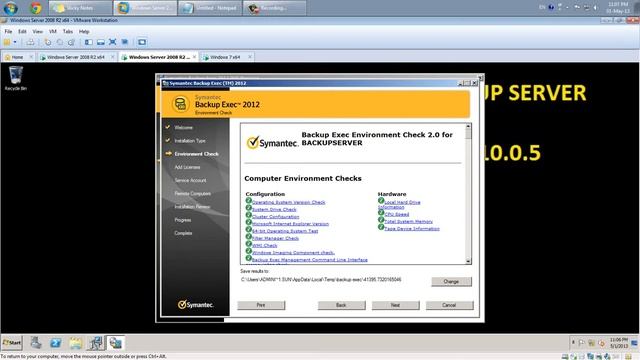
Task: Open Backup Exec Management Command Line Interface link
Action: tap(310, 260)
